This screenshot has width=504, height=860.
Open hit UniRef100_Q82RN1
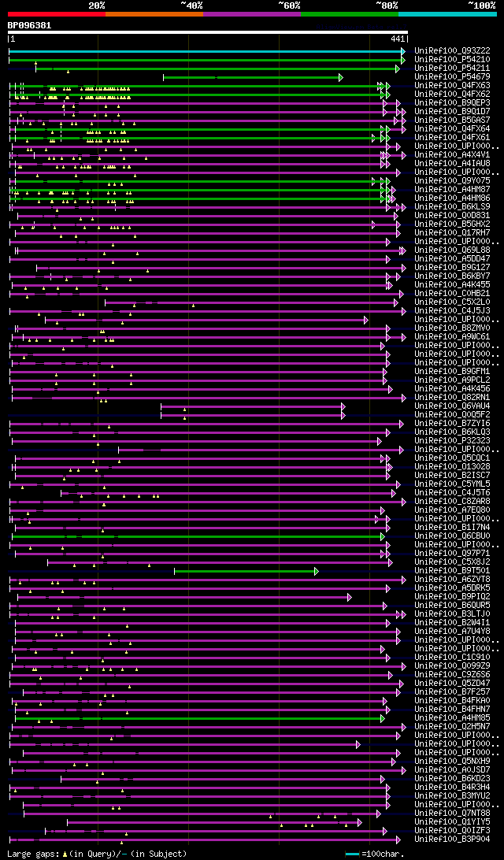[453, 397]
